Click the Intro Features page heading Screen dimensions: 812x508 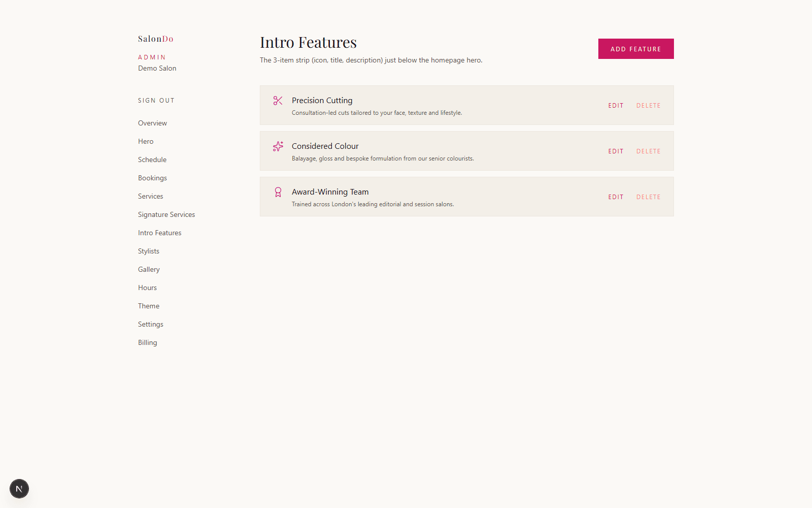click(309, 42)
